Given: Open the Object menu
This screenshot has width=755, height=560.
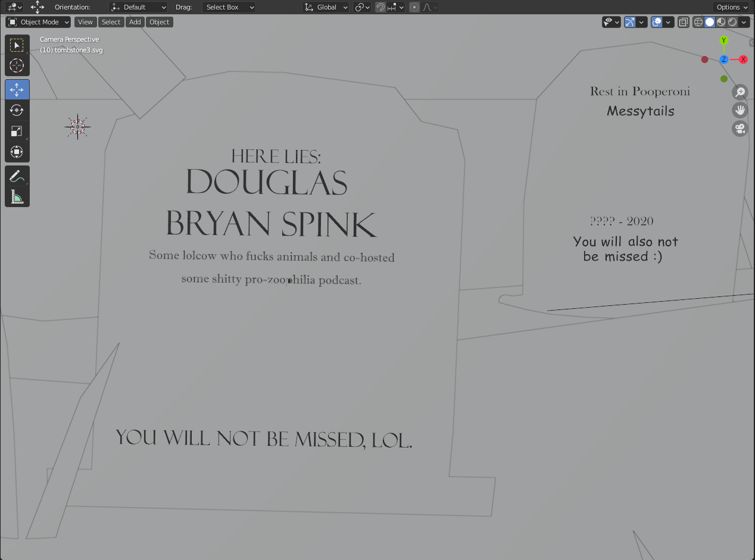Looking at the screenshot, I should pos(159,22).
